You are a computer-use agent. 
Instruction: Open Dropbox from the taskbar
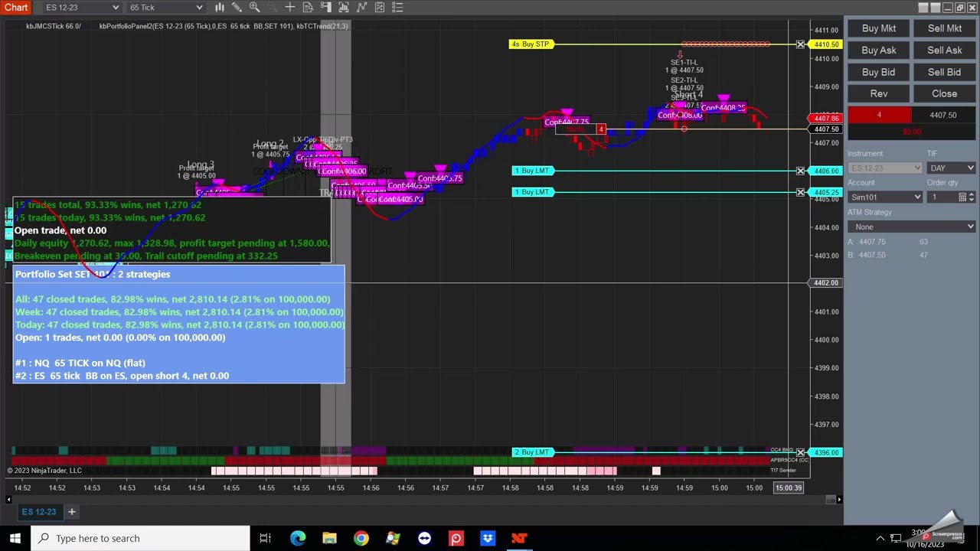pos(488,538)
